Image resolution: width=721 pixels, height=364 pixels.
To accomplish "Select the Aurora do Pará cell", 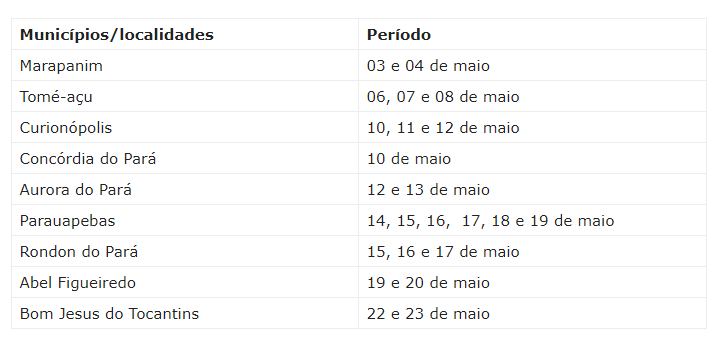I will coord(185,189).
